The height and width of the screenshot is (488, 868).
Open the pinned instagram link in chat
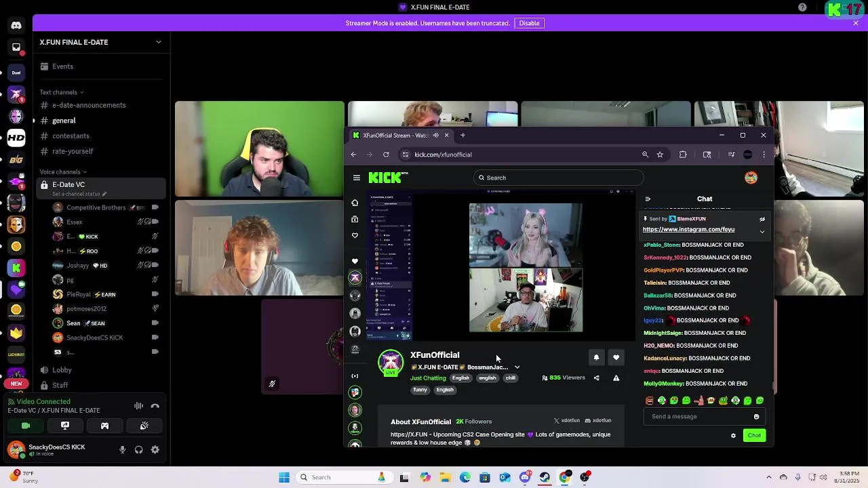688,229
